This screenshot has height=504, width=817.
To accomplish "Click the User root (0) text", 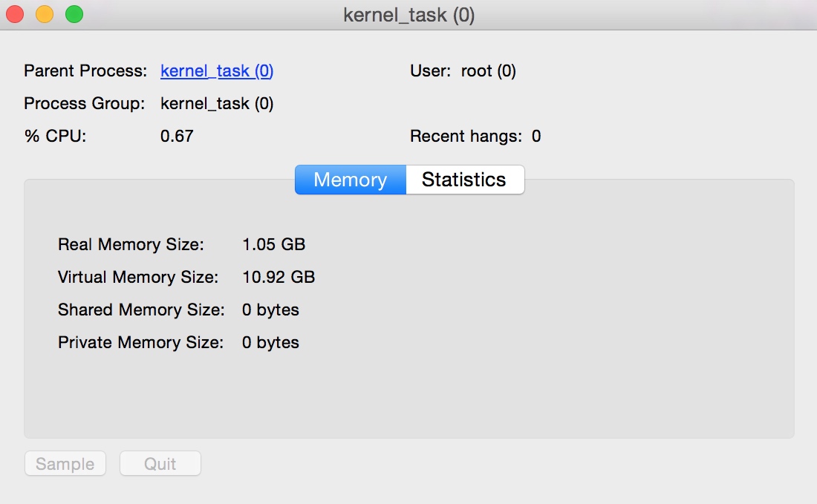I will point(462,71).
